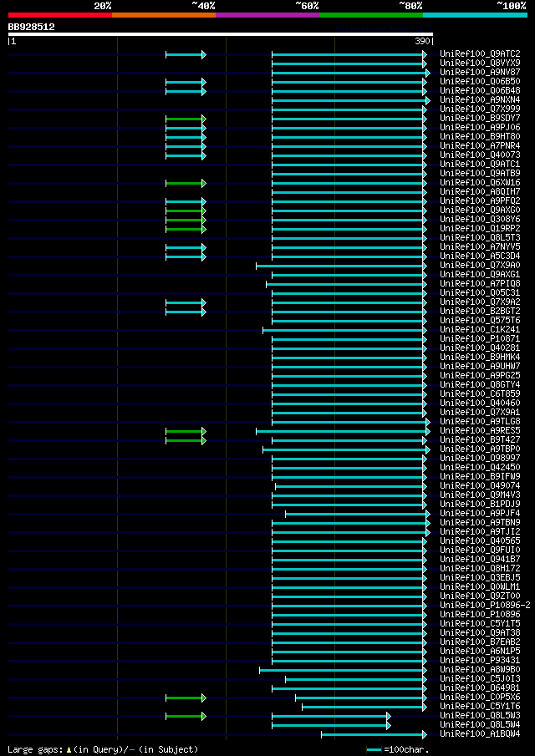
Task: Open hit UniRef100_A9NV87
Action: (480, 72)
